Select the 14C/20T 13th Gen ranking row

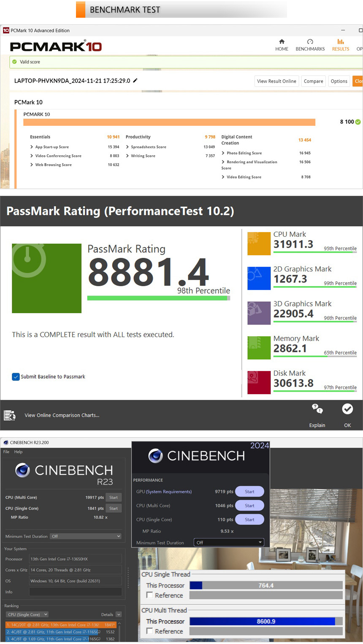pyautogui.click(x=61, y=625)
